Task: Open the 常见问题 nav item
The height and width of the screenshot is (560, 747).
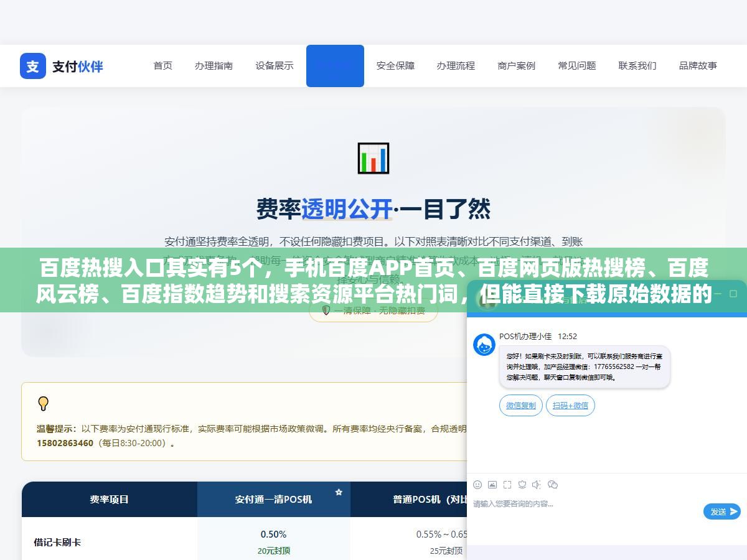Action: click(x=577, y=65)
